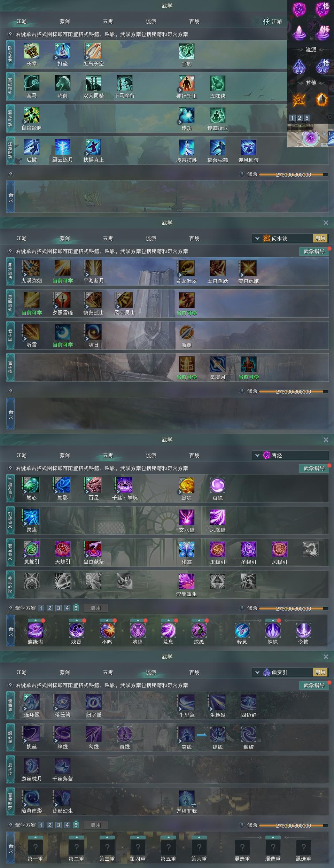334x868 pixels.
Task: Open the 百战 tab in the 毒经 panel
Action: [x=194, y=456]
